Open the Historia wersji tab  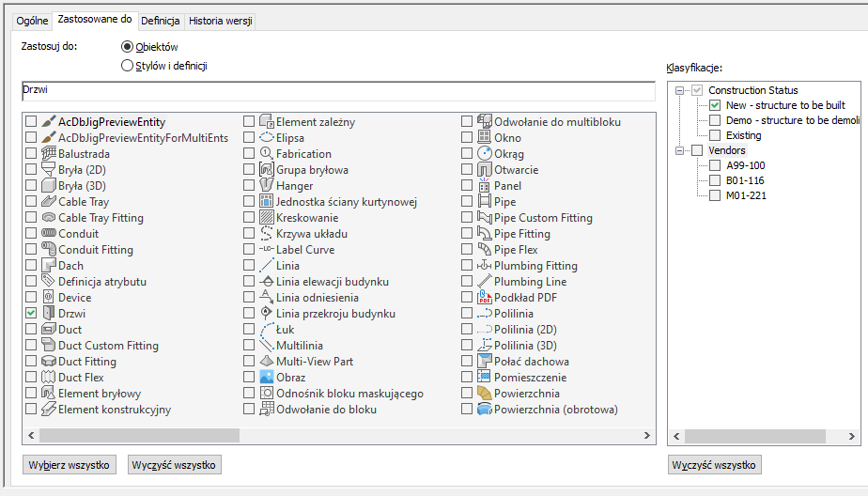[x=221, y=21]
